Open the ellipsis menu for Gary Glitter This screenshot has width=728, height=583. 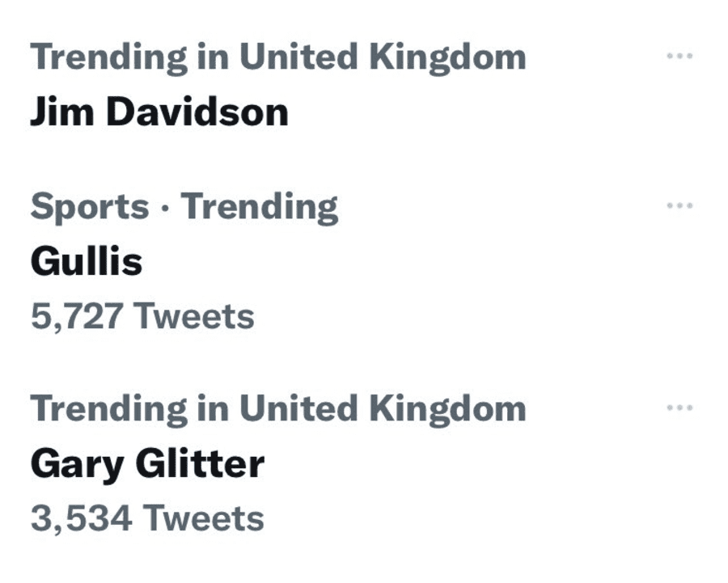(x=679, y=408)
